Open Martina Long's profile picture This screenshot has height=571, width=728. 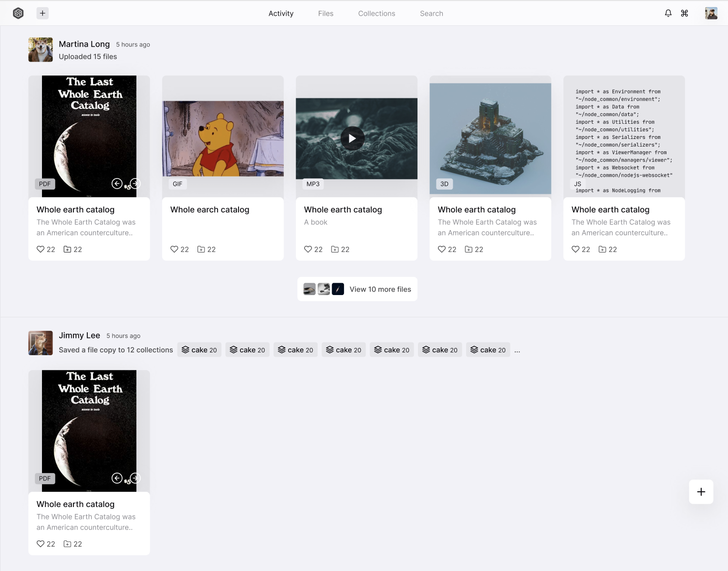click(x=41, y=50)
